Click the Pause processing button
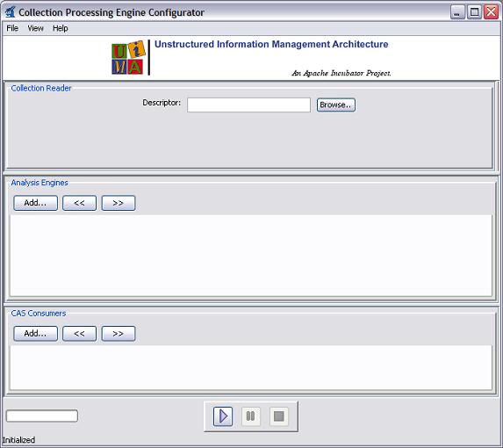 250,416
